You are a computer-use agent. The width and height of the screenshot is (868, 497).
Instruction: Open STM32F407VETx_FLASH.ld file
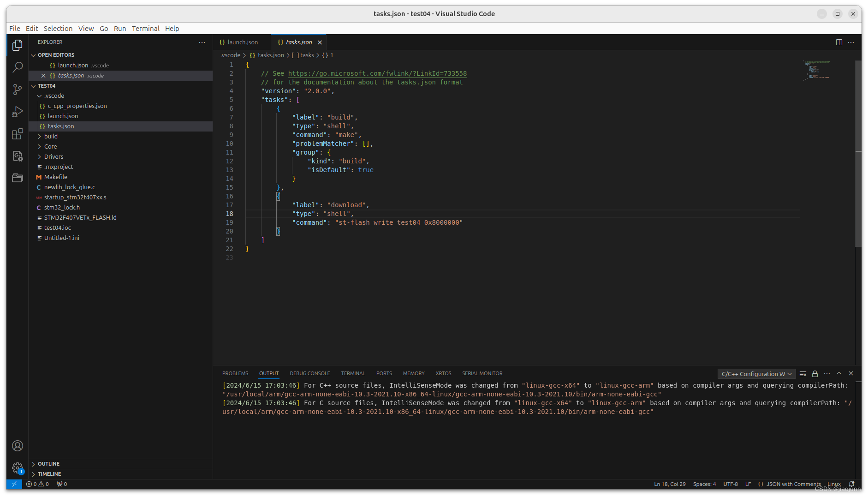pos(121,218)
